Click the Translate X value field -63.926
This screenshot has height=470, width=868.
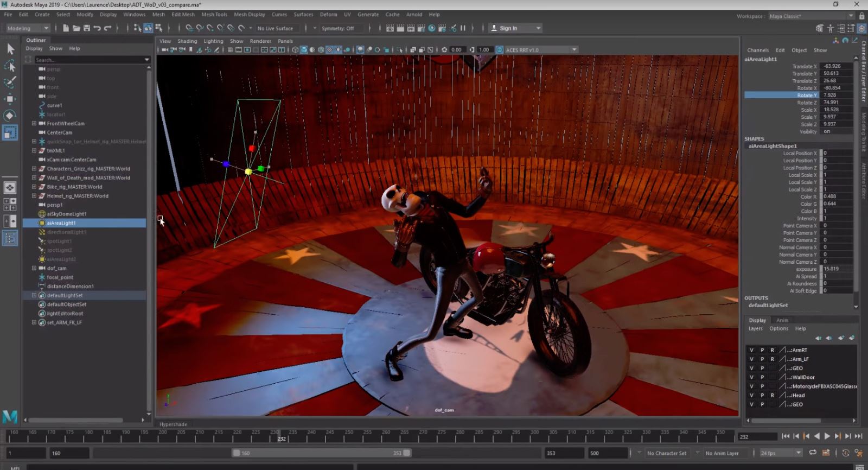837,66
